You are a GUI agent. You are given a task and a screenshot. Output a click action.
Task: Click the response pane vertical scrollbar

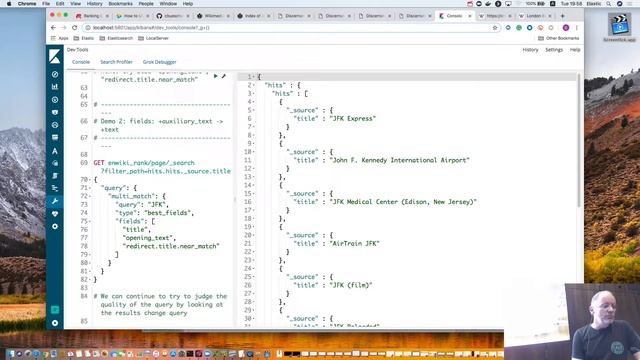pyautogui.click(x=578, y=140)
